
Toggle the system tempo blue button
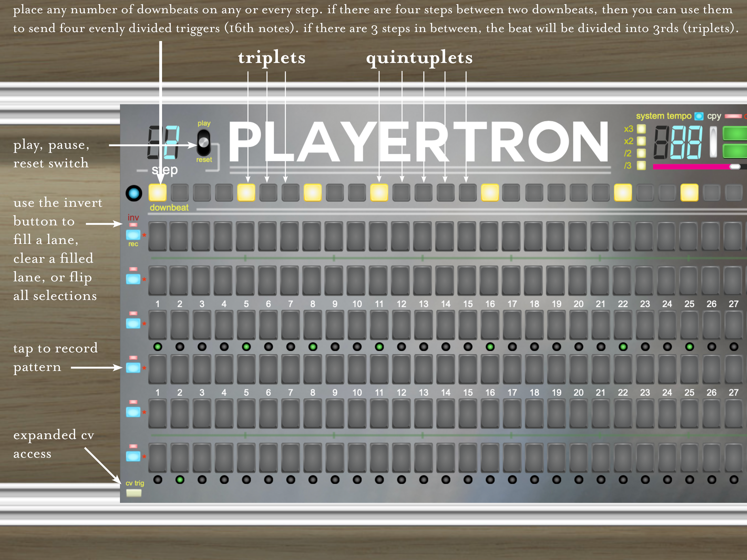coord(699,116)
